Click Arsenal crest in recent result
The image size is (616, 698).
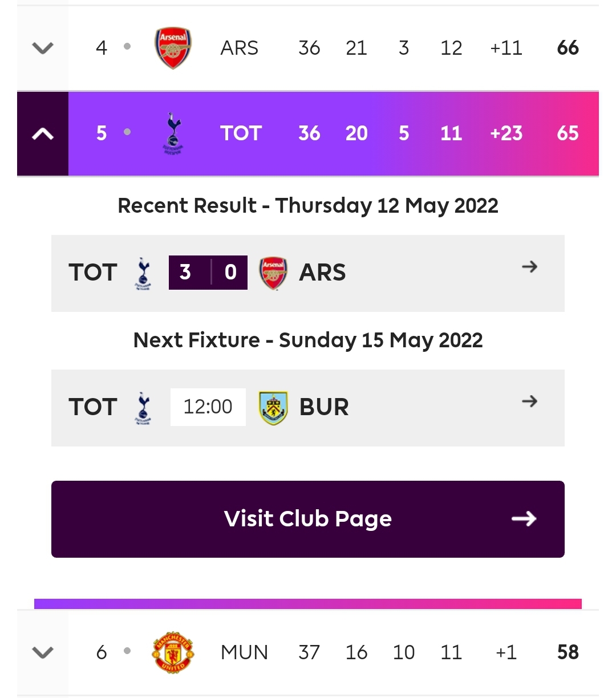[273, 273]
